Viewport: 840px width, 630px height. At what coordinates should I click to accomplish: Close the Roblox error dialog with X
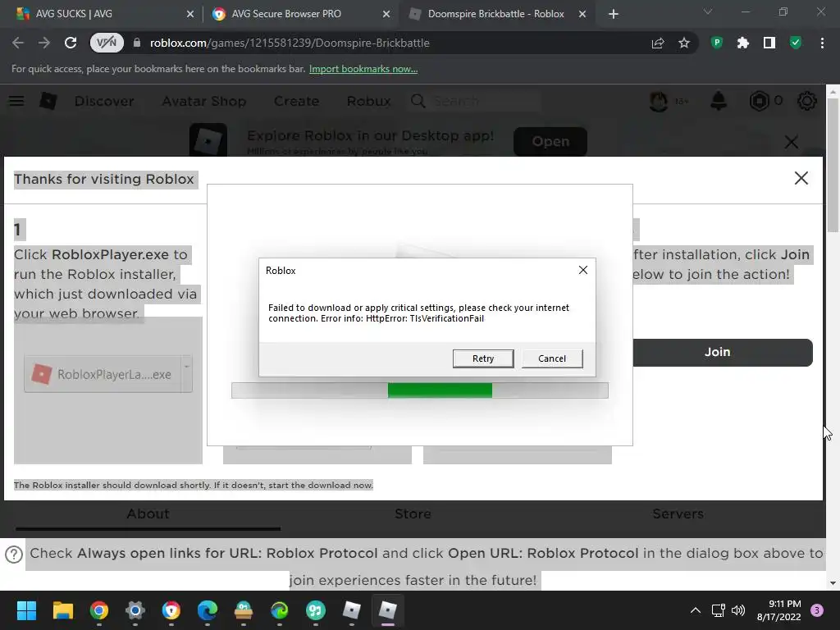pos(583,270)
